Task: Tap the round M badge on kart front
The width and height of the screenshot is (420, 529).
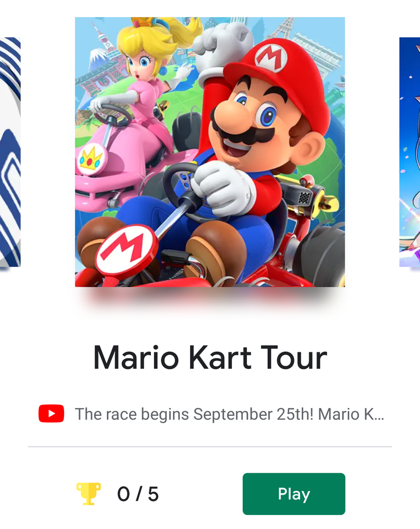Action: 127,249
